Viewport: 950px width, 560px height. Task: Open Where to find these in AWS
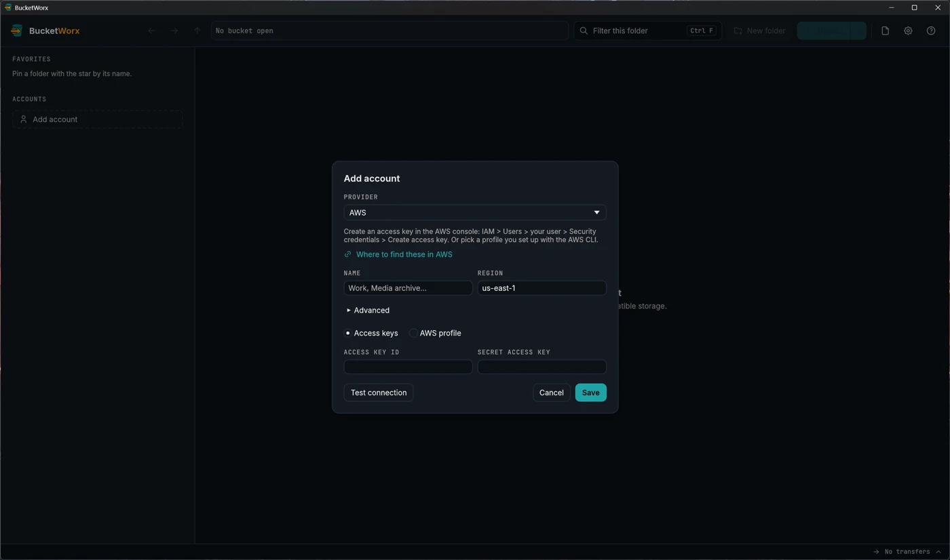click(404, 254)
